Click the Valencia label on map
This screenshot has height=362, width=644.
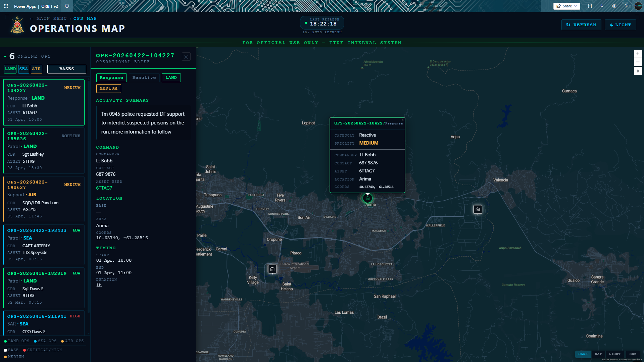pos(500,180)
